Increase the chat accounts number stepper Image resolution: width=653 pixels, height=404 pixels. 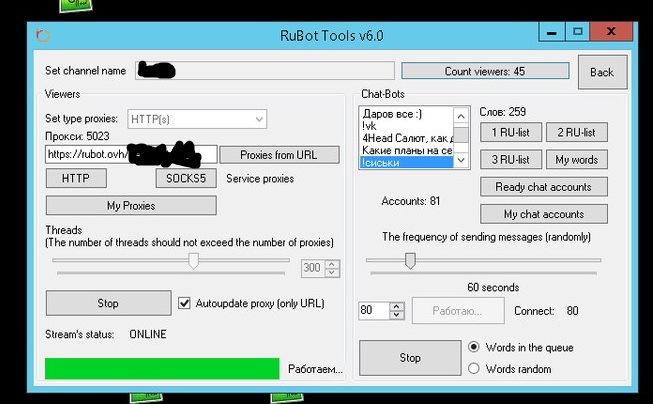(x=397, y=307)
